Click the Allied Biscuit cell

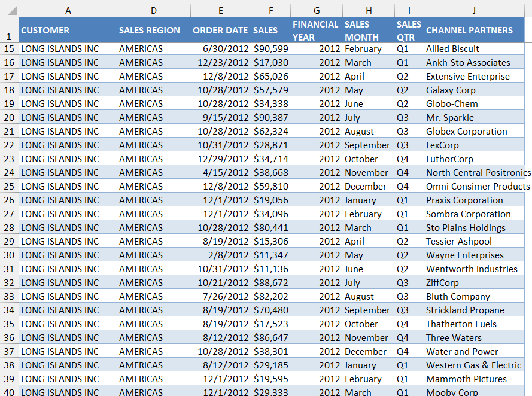click(x=474, y=49)
